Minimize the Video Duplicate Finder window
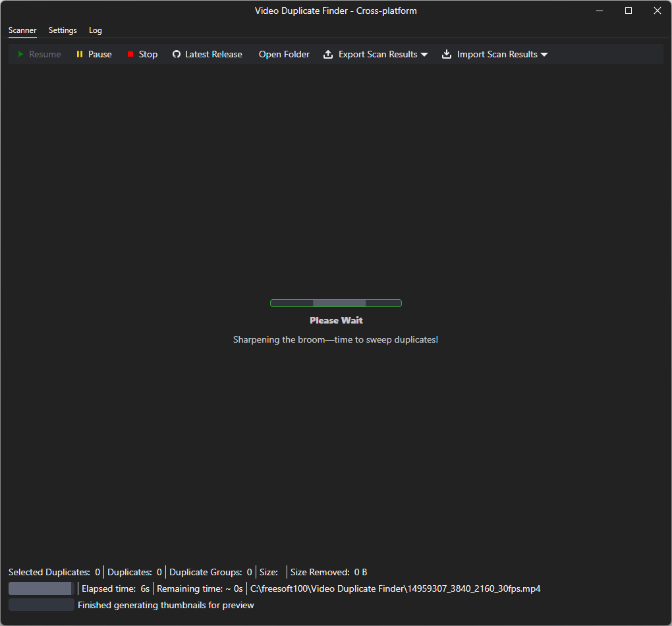The image size is (672, 626). click(x=600, y=11)
